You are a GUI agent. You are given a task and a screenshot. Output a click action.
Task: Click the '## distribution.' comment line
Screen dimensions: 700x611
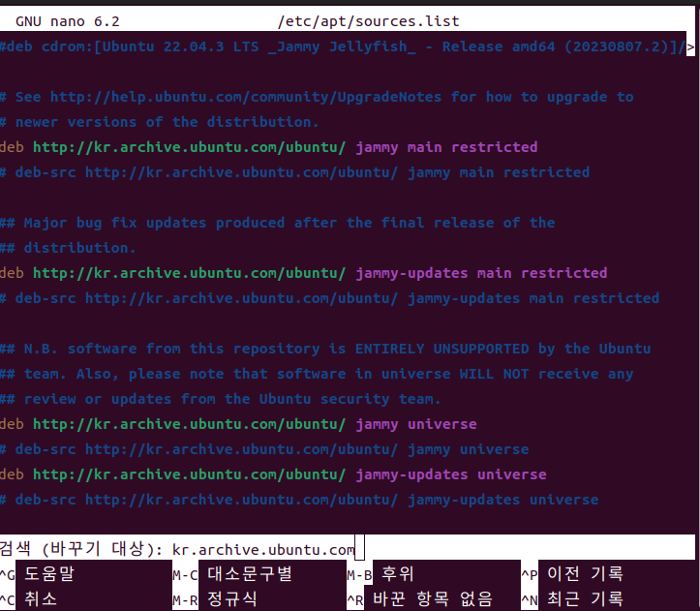pos(68,248)
